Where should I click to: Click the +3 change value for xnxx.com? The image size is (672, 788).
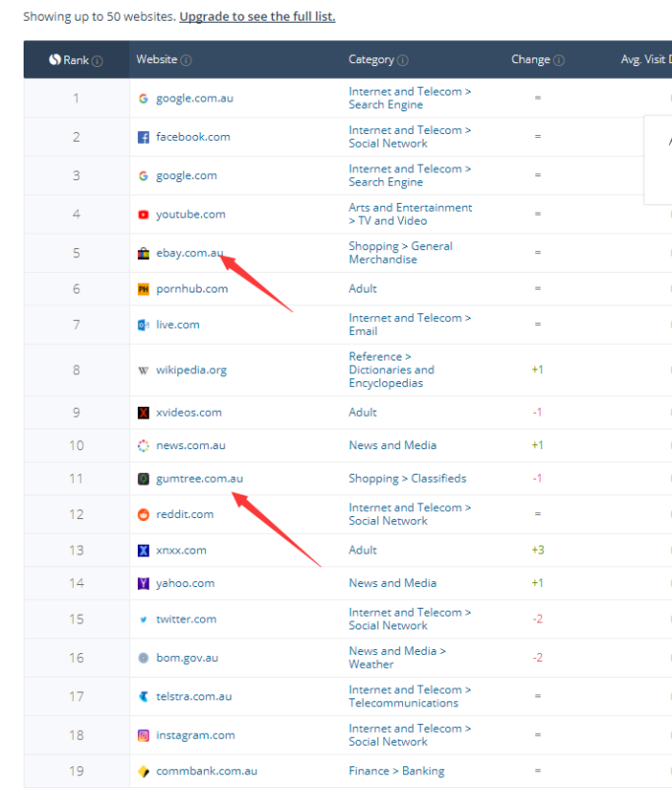[538, 550]
